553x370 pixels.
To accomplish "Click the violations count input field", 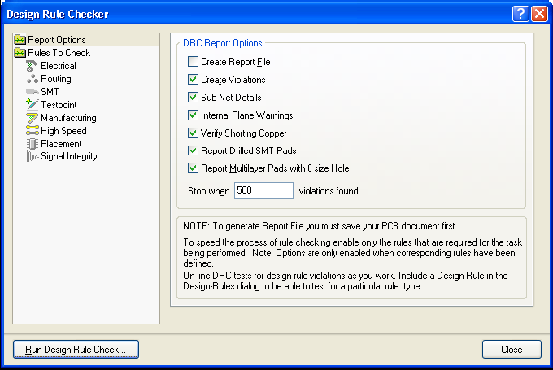I will (264, 190).
